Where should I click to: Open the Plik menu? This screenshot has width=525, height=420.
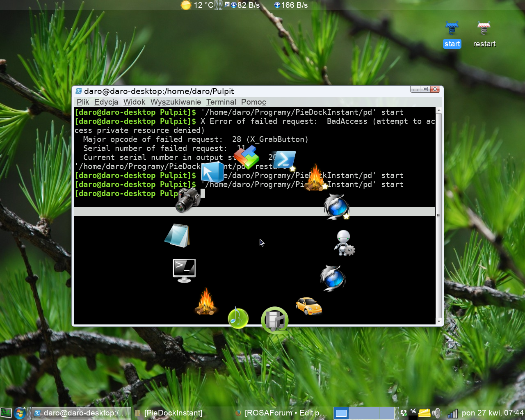[82, 102]
